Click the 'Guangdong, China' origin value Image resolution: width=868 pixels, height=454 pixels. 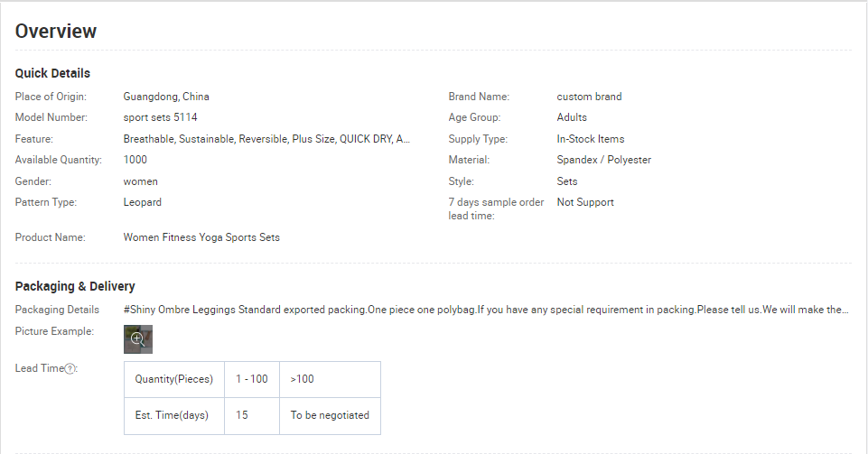click(x=166, y=97)
